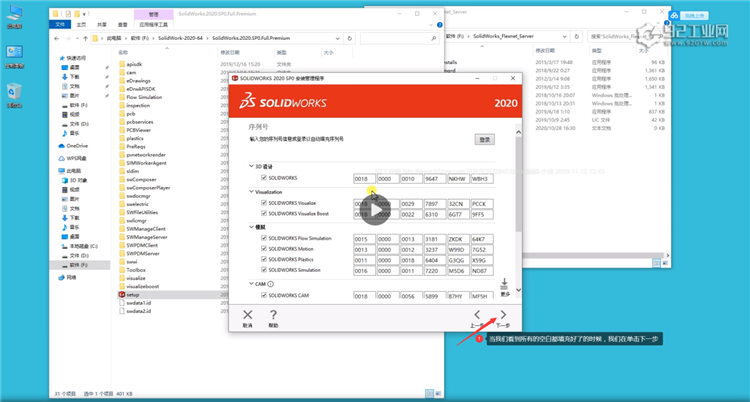Click the 管理 contextual tab
Image resolution: width=750 pixels, height=402 pixels.
(154, 15)
